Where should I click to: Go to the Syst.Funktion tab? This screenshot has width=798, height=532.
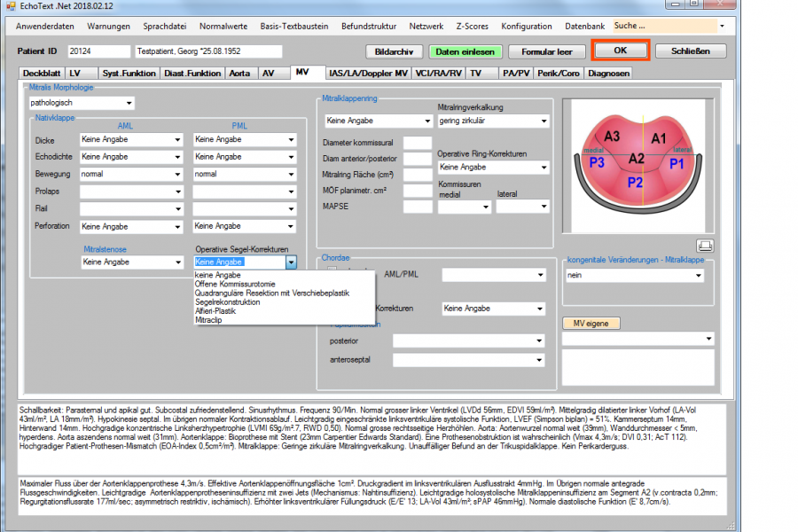point(129,74)
